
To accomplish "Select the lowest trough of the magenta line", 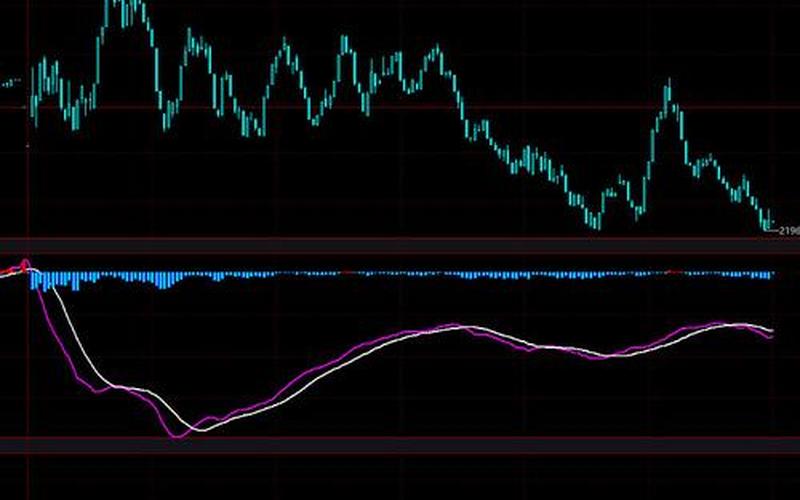I will tap(178, 436).
